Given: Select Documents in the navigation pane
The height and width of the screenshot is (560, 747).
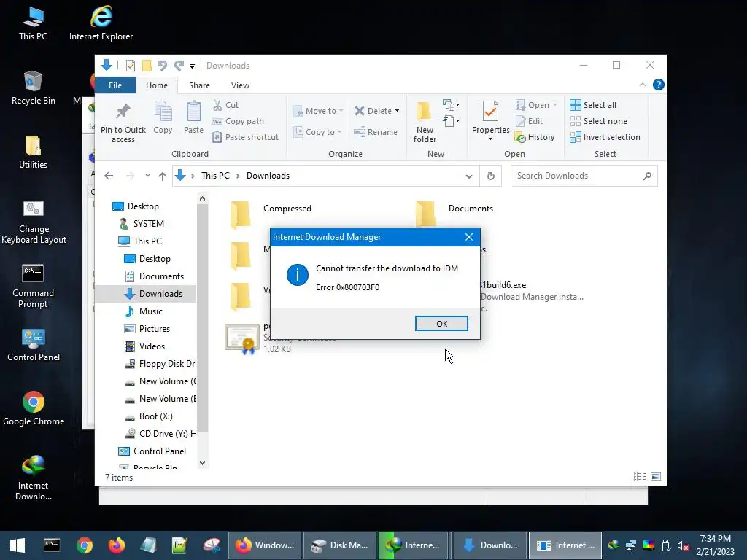Looking at the screenshot, I should click(161, 276).
